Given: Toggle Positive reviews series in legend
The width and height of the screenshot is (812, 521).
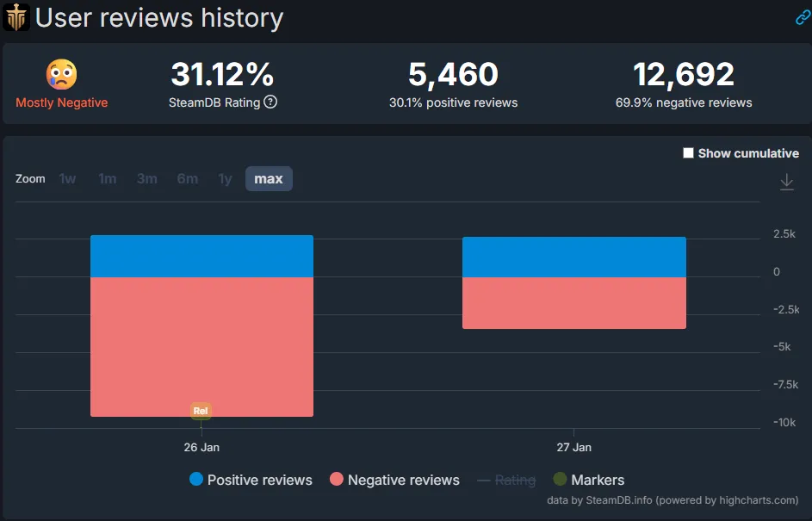Looking at the screenshot, I should pos(251,480).
